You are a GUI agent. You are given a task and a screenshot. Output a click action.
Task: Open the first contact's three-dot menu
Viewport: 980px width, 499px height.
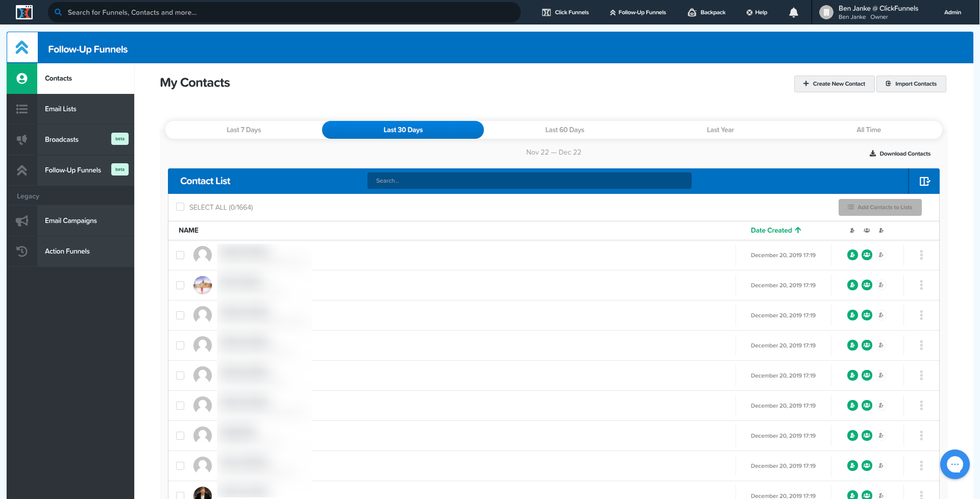921,255
